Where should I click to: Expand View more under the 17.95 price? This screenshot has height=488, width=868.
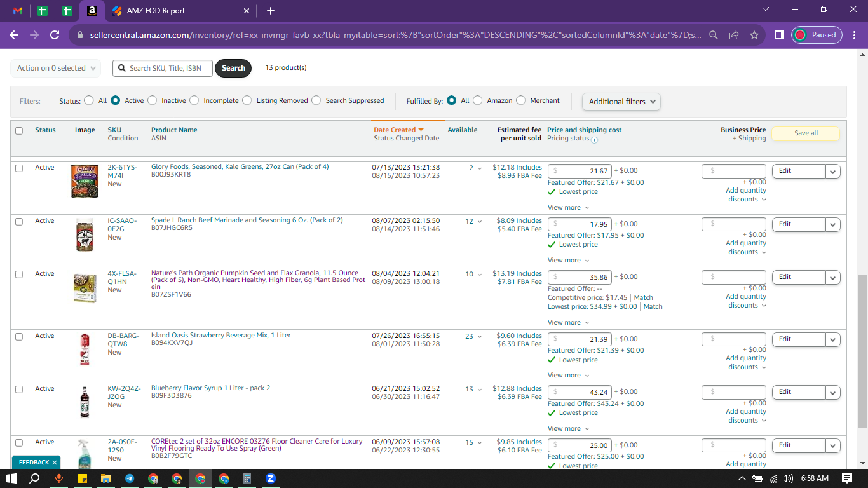(568, 260)
